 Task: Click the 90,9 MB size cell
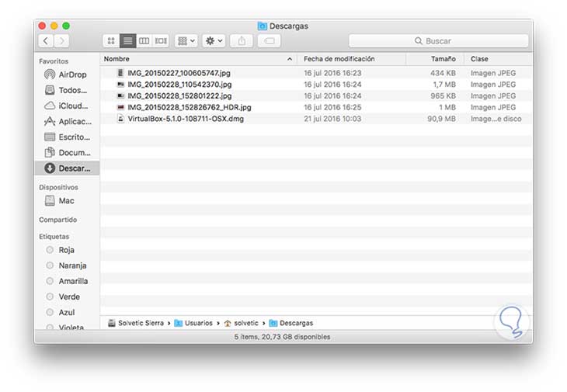[x=441, y=119]
